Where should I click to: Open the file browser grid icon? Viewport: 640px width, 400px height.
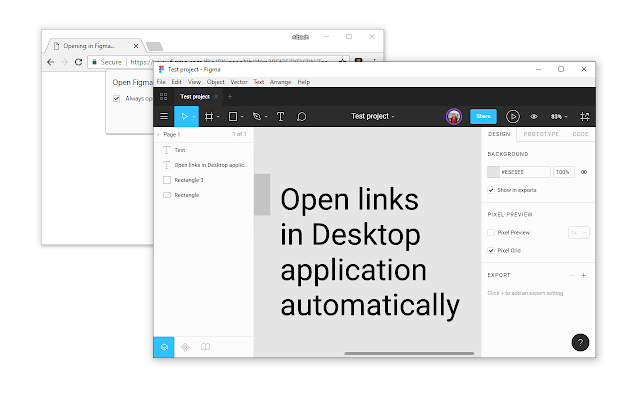(164, 97)
